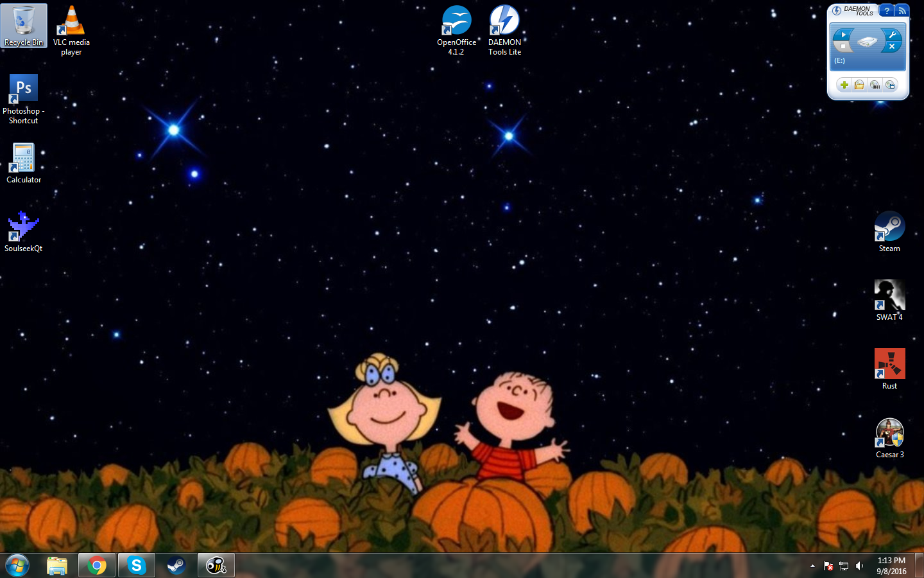This screenshot has height=578, width=924.
Task: Click the Show desktop button
Action: [x=919, y=566]
